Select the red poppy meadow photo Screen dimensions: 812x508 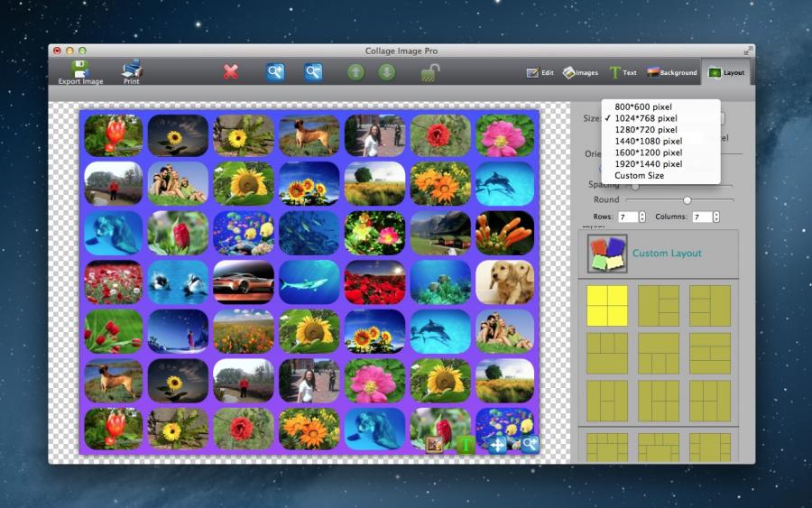pyautogui.click(x=114, y=282)
